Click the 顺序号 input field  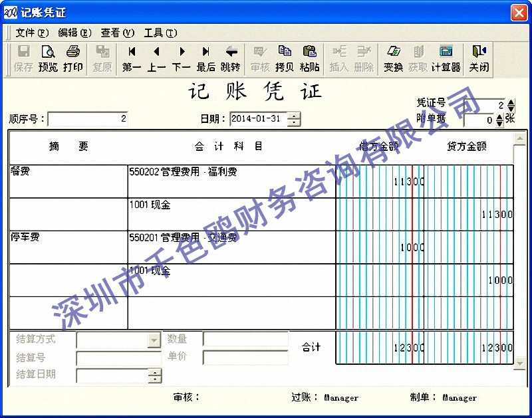[x=88, y=119]
